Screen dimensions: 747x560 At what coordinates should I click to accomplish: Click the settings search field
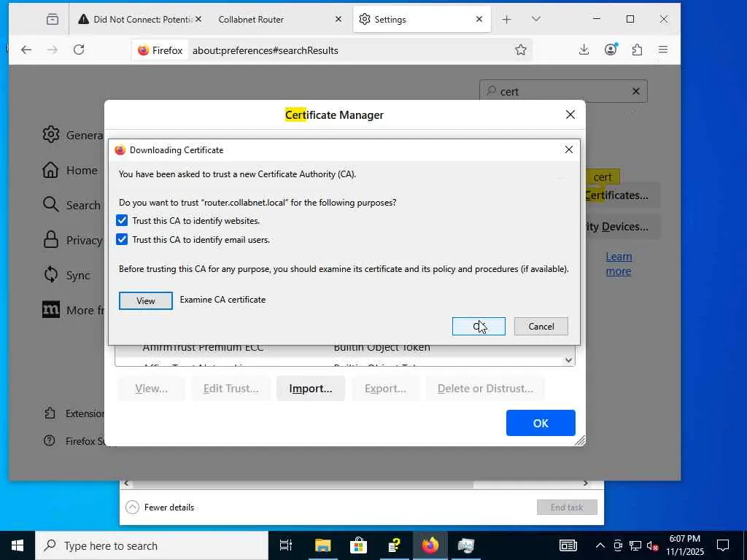point(563,91)
